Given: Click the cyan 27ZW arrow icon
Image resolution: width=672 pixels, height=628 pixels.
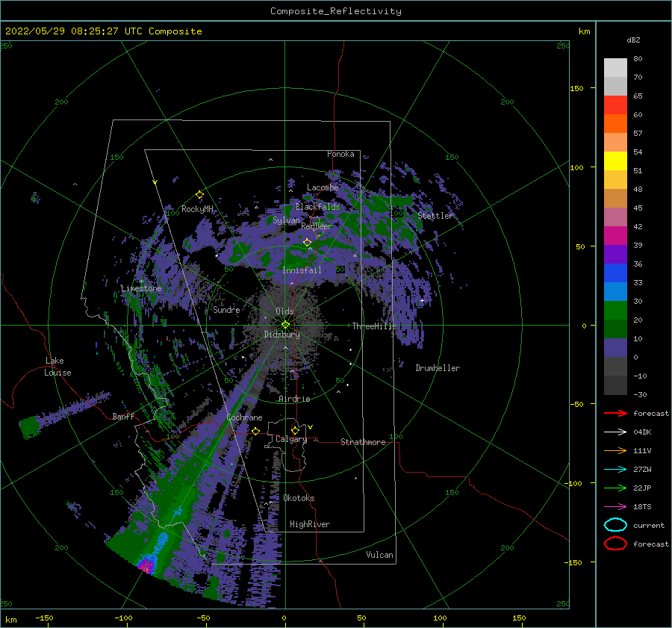Looking at the screenshot, I should tap(615, 470).
